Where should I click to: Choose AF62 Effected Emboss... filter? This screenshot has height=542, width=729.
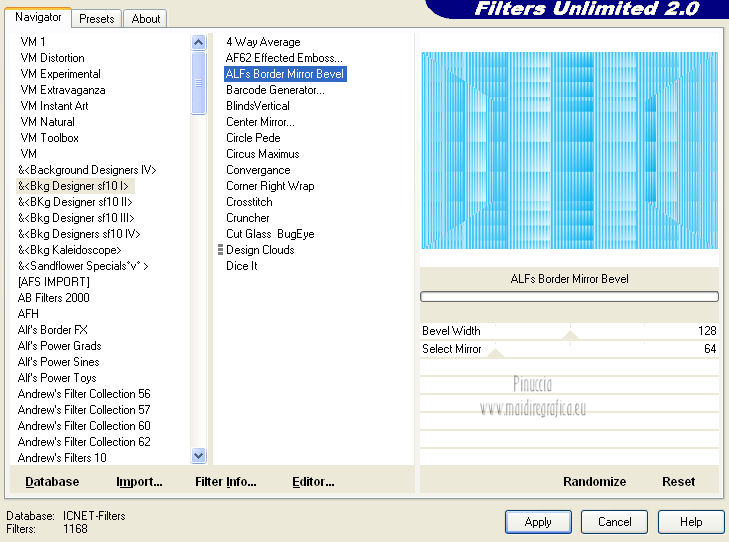(x=284, y=58)
